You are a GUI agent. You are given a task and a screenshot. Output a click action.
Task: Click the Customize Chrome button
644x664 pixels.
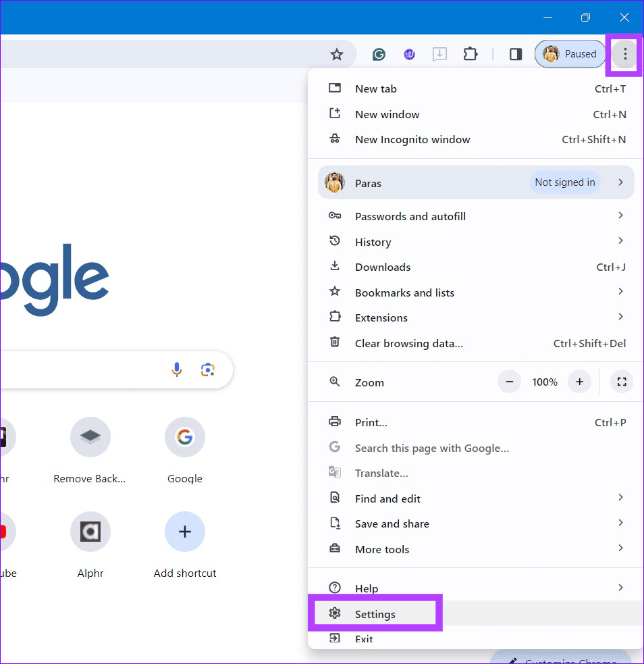click(x=561, y=658)
